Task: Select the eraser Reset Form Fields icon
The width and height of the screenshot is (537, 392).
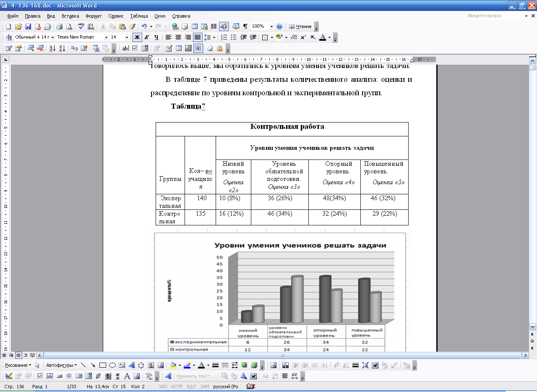Action: tap(210, 48)
